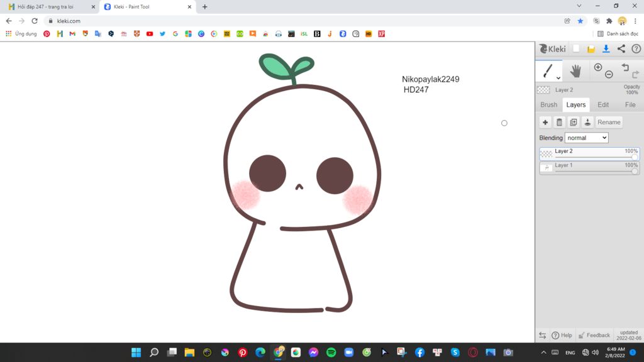Switch to the Edit tab
This screenshot has height=362, width=644.
(603, 105)
